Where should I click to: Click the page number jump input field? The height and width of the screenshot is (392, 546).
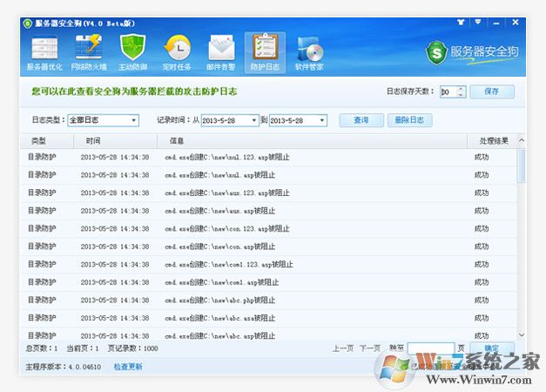430,348
